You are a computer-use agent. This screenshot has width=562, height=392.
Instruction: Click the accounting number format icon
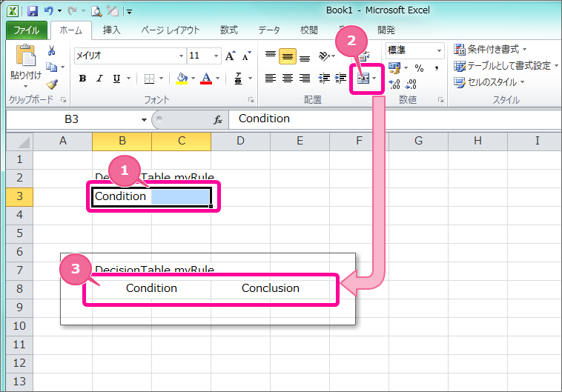click(394, 67)
